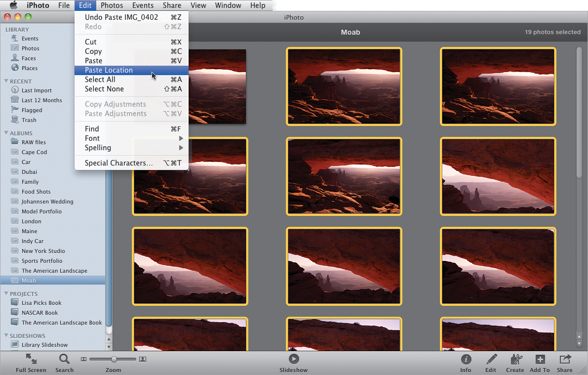Screen dimensions: 588x375
Task: Click the Places globe icon
Action: click(15, 68)
